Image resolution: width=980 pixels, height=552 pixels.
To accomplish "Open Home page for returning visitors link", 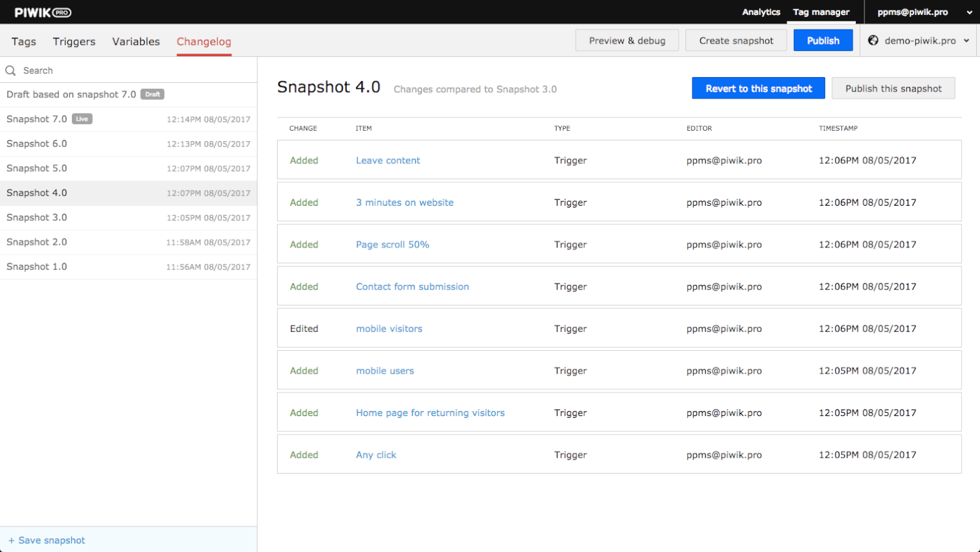I will tap(431, 413).
